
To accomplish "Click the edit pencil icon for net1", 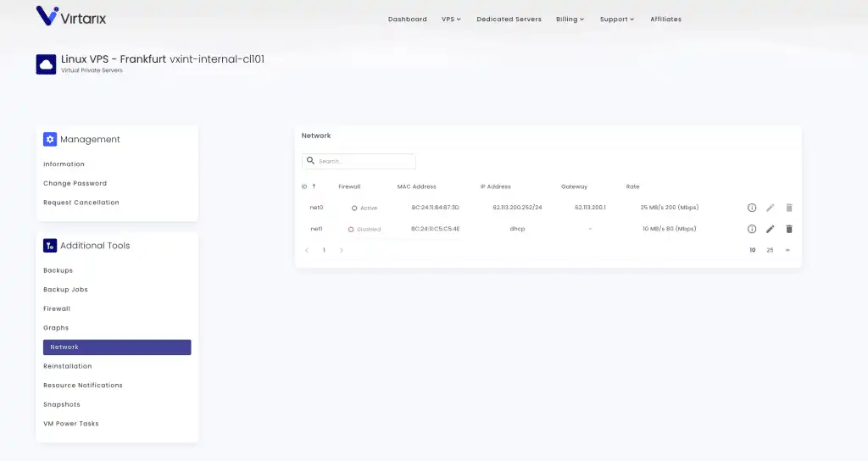I will tap(770, 229).
